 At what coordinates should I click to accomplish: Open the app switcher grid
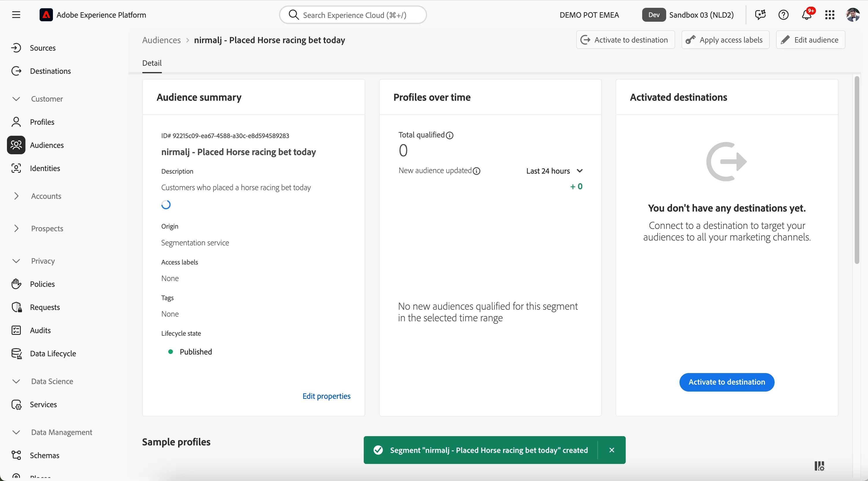pos(830,15)
